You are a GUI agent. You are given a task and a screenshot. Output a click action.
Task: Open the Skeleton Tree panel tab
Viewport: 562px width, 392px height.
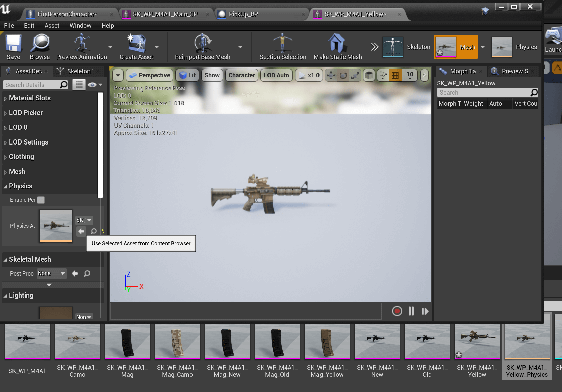78,71
